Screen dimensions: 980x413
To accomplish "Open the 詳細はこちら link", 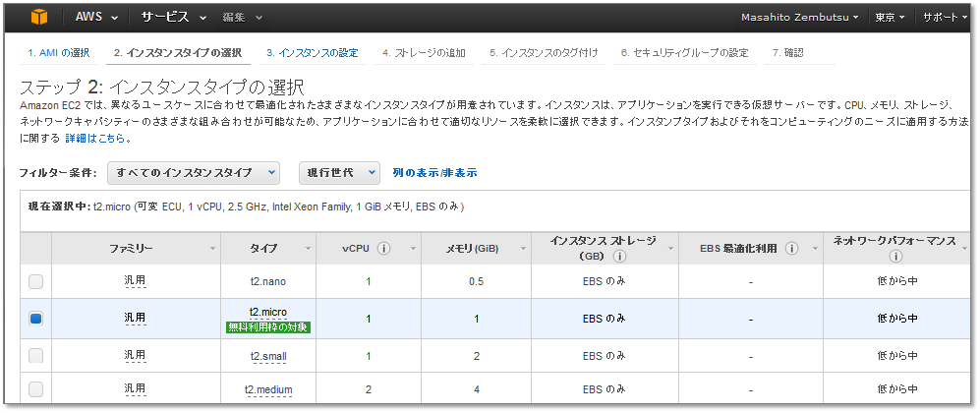I will tap(95, 139).
